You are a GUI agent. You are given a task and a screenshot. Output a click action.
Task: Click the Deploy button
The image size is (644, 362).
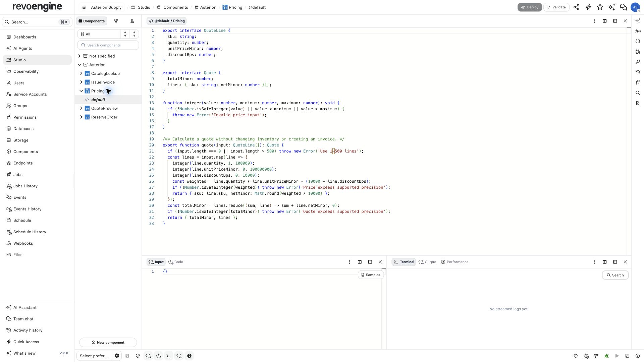click(x=530, y=7)
